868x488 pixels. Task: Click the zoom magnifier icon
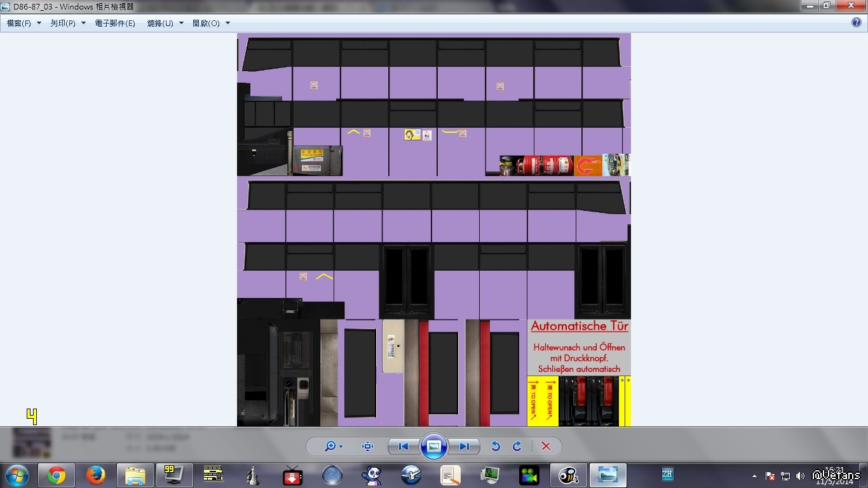tap(330, 446)
